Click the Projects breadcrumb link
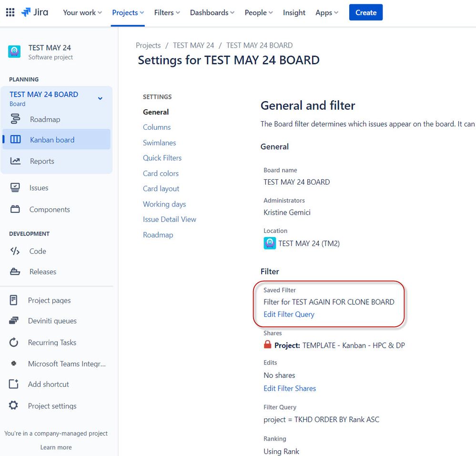This screenshot has height=456, width=476. [148, 45]
